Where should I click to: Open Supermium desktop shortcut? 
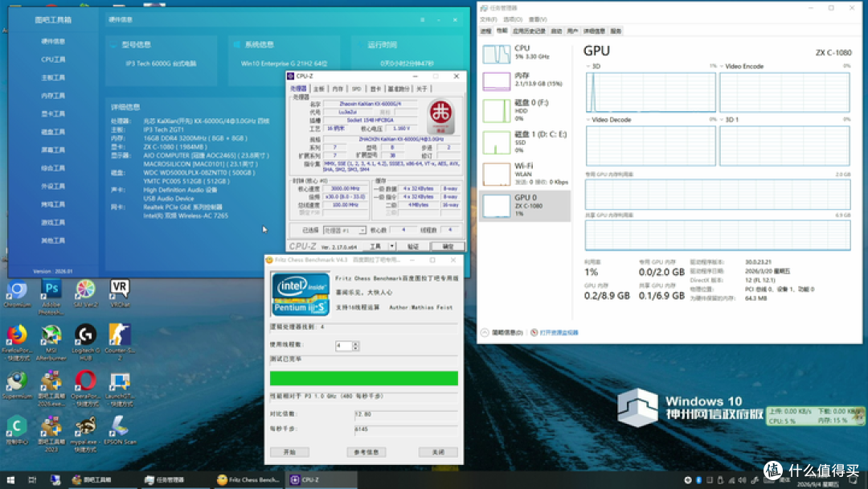point(17,385)
